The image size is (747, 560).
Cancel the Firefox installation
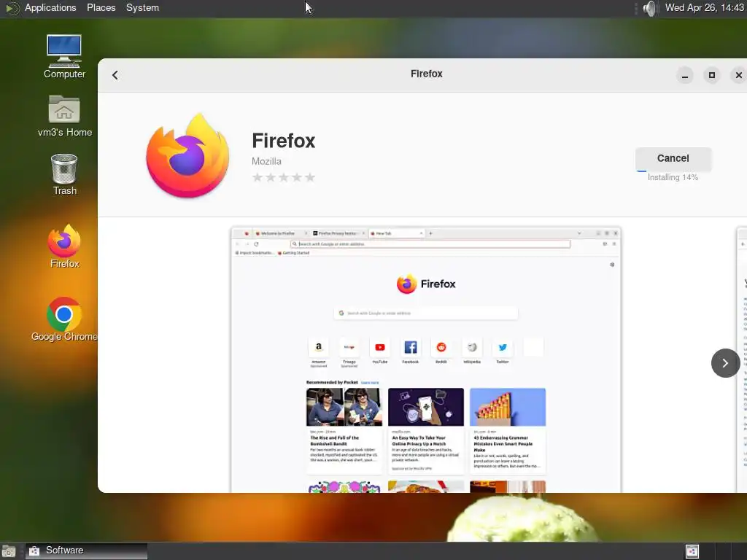pos(673,158)
